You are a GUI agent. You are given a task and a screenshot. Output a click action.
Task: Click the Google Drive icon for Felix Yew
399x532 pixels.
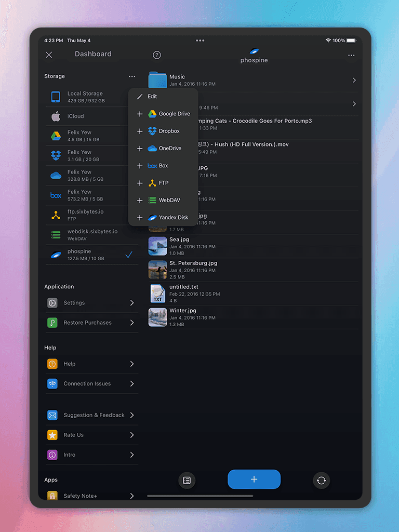56,136
